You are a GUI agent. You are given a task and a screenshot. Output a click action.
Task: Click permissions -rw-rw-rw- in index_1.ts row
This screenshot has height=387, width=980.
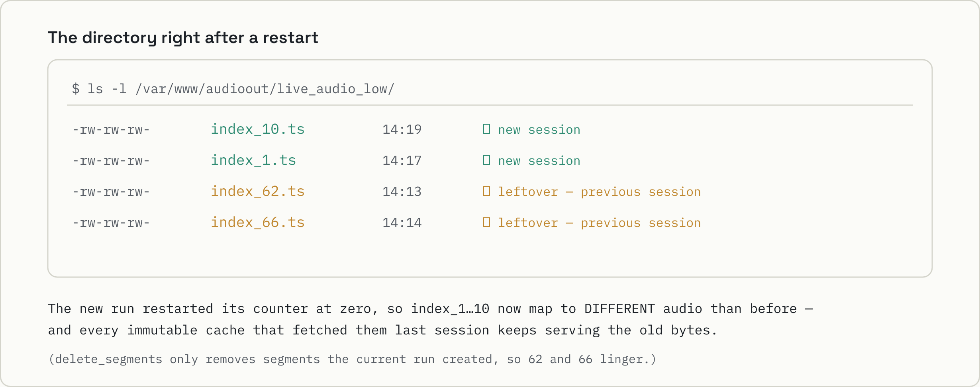(x=111, y=161)
